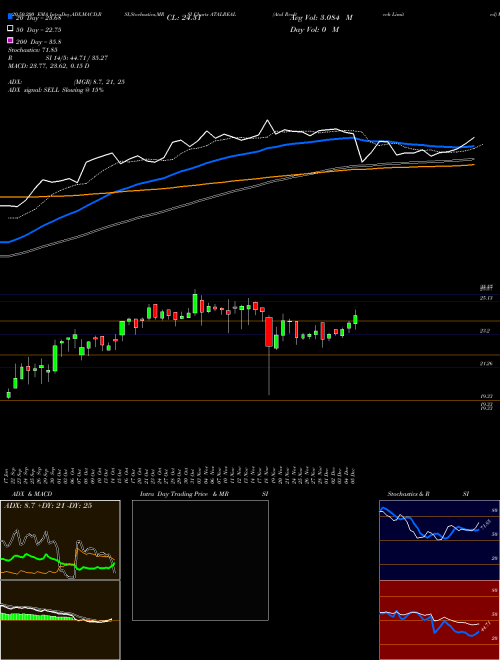Click the tallest green candle at the price peak
Viewport: 500px width, 660px height.
pyautogui.click(x=195, y=303)
